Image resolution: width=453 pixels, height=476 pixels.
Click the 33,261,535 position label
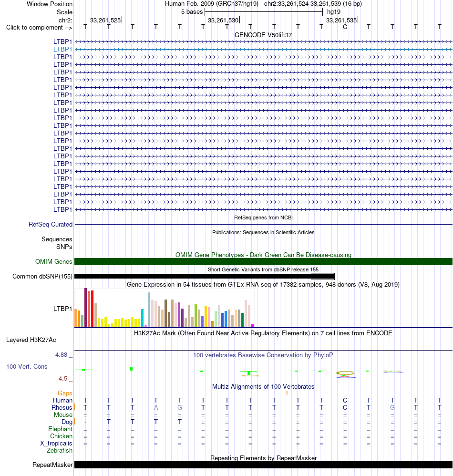(x=341, y=21)
